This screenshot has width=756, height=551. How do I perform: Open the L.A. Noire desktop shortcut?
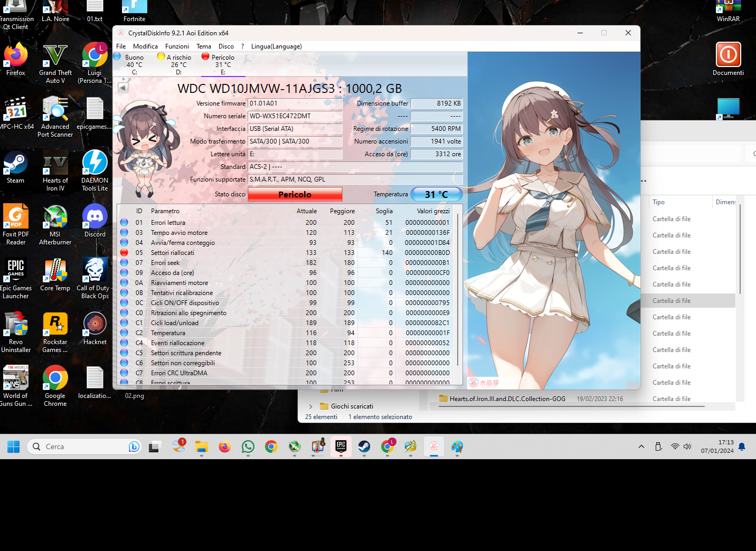pos(55,12)
